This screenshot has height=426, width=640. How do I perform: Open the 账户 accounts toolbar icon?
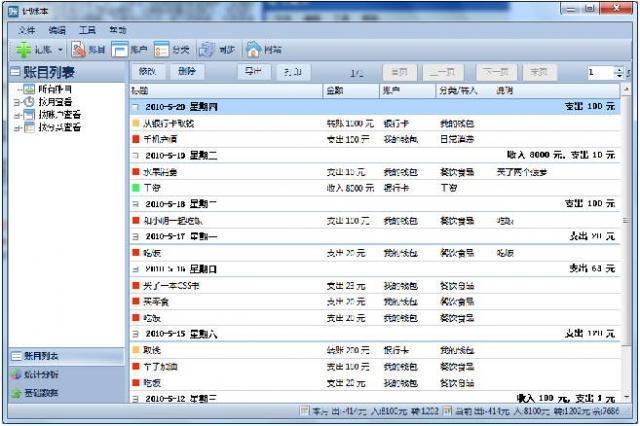[x=120, y=50]
